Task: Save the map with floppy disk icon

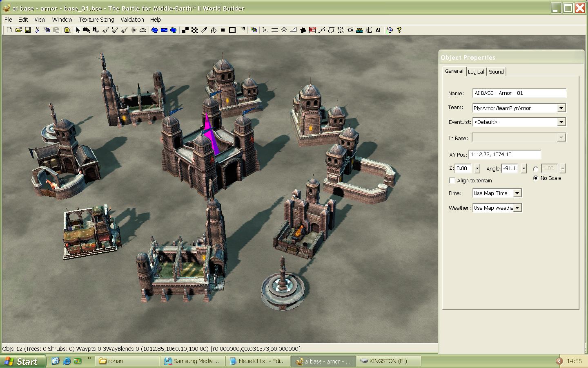Action: pyautogui.click(x=28, y=30)
